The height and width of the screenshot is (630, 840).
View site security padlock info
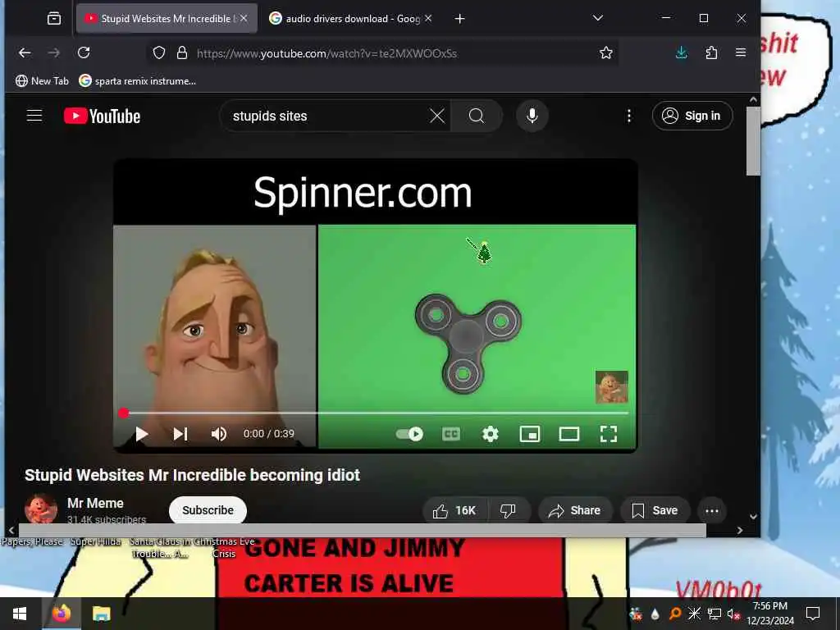pos(182,52)
